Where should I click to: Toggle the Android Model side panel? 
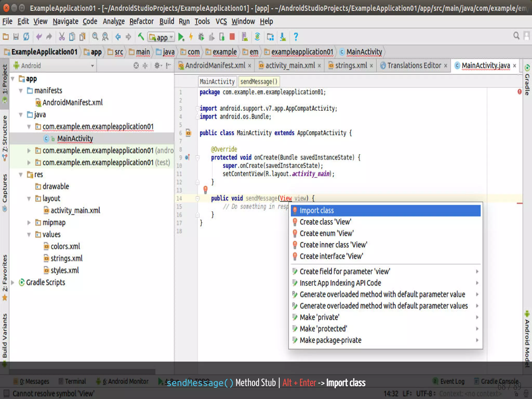(527, 338)
